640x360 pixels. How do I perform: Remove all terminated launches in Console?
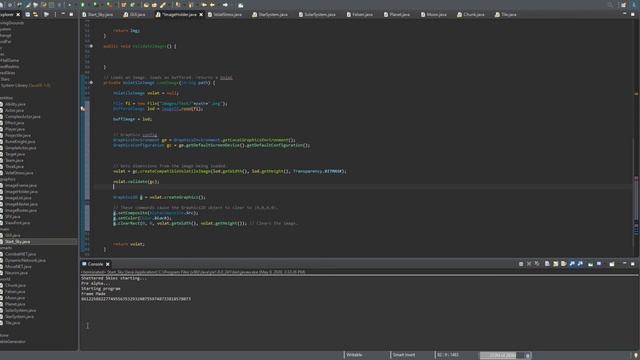pos(537,264)
